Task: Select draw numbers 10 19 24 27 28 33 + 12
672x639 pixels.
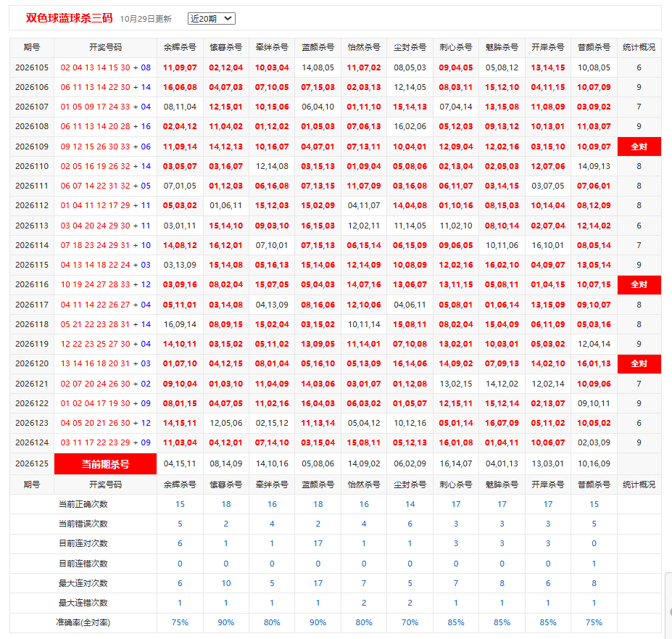Action: click(105, 284)
